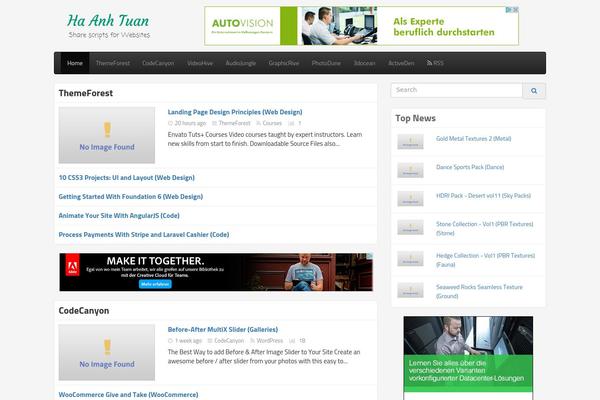Open the GraphicRiver menu item
Viewport: 600px width, 400px height.
284,63
